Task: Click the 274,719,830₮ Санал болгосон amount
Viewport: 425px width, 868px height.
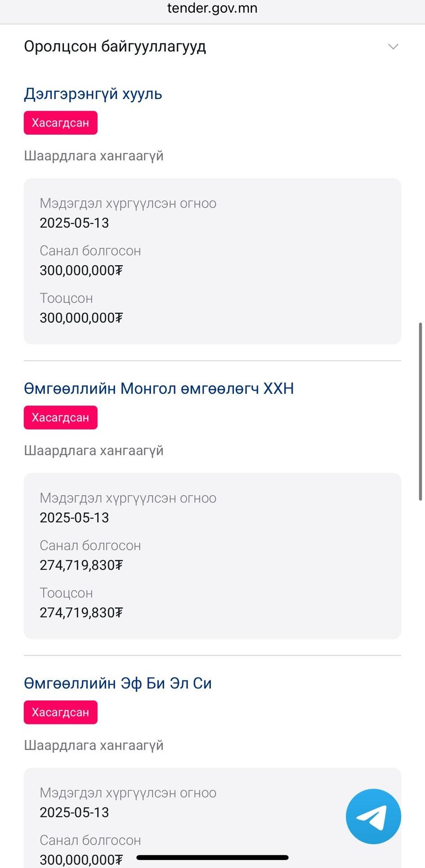Action: click(x=81, y=565)
